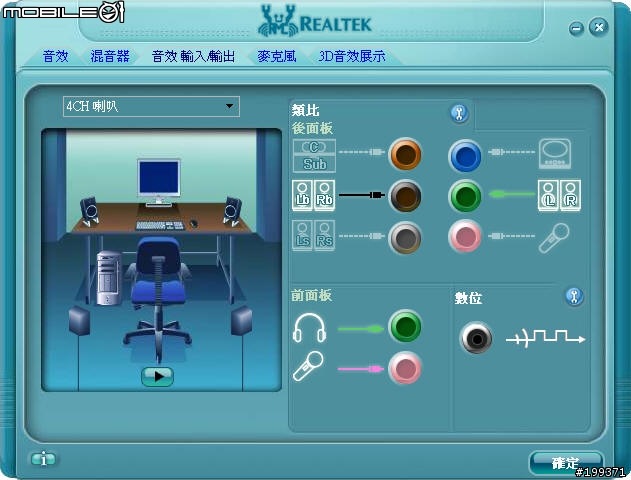Click the front panel microphone icon

(308, 366)
